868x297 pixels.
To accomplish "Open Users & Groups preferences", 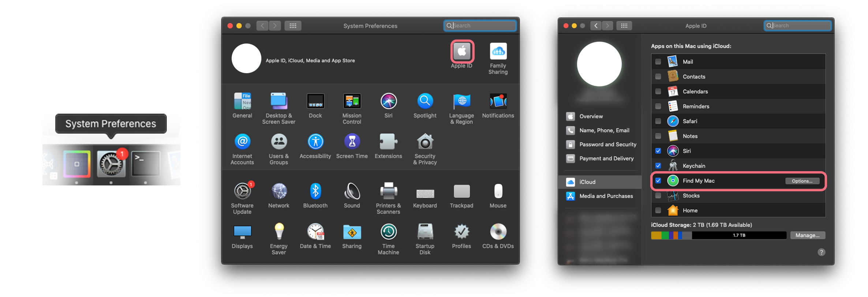I will [x=279, y=142].
